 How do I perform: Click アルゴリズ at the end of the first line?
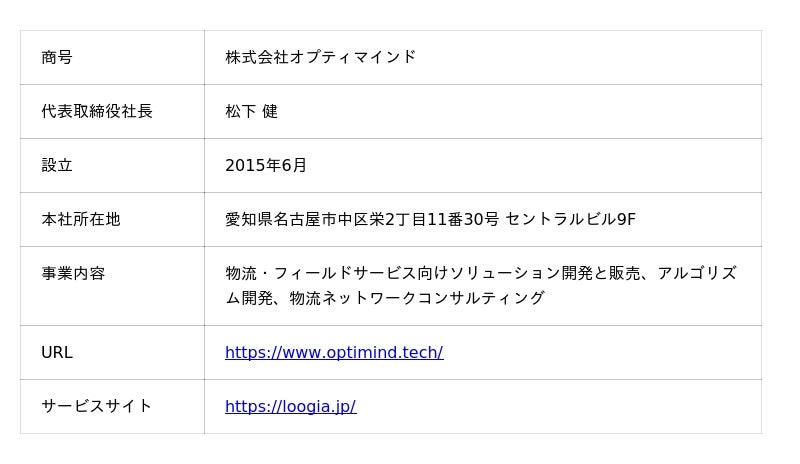click(x=697, y=273)
